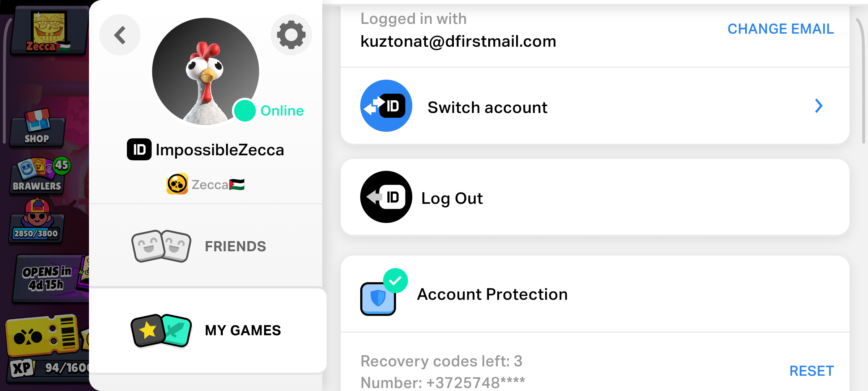868x391 pixels.
Task: Open the Supercell ID settings gear
Action: tap(292, 34)
